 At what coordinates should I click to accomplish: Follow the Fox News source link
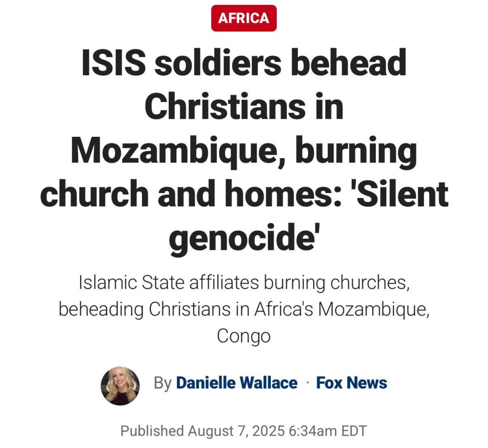(x=352, y=383)
